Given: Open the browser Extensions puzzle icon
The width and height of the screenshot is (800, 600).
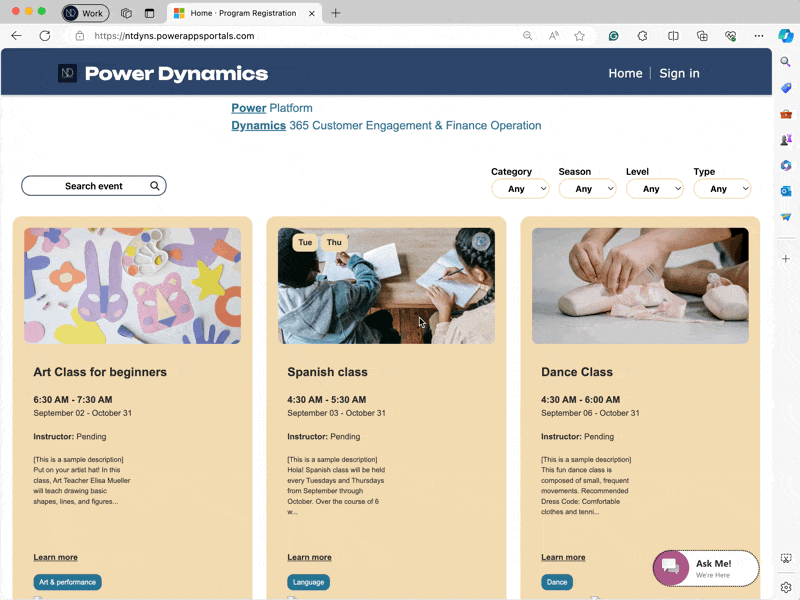Looking at the screenshot, I should point(642,35).
